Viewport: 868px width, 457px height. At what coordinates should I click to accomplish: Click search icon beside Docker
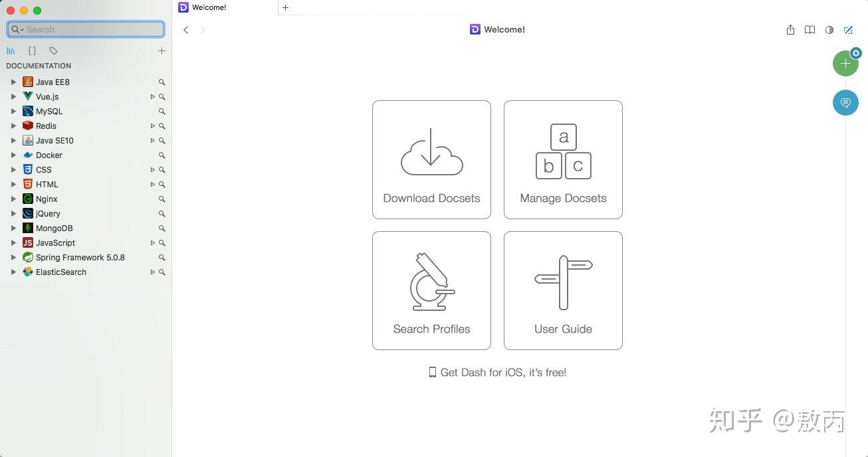click(x=162, y=155)
